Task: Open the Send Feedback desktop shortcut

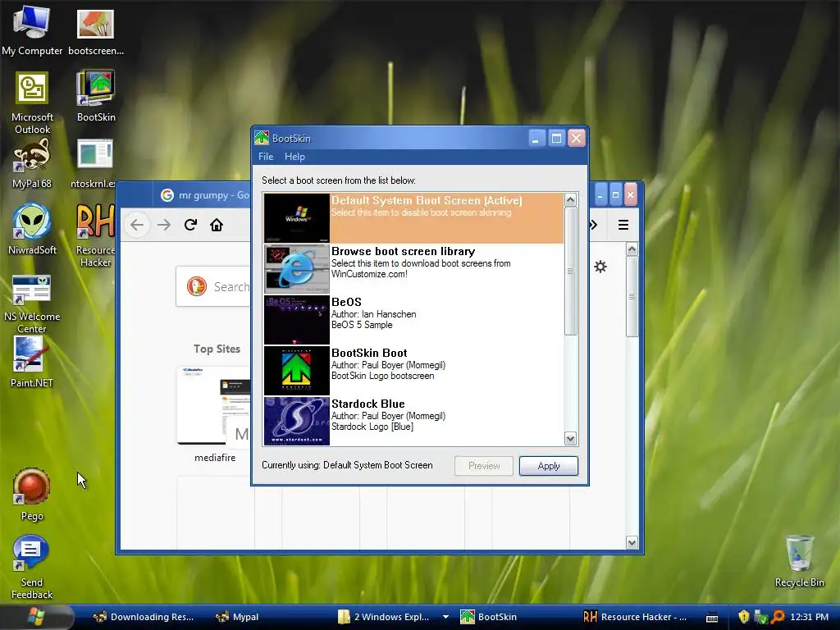Action: click(x=32, y=567)
